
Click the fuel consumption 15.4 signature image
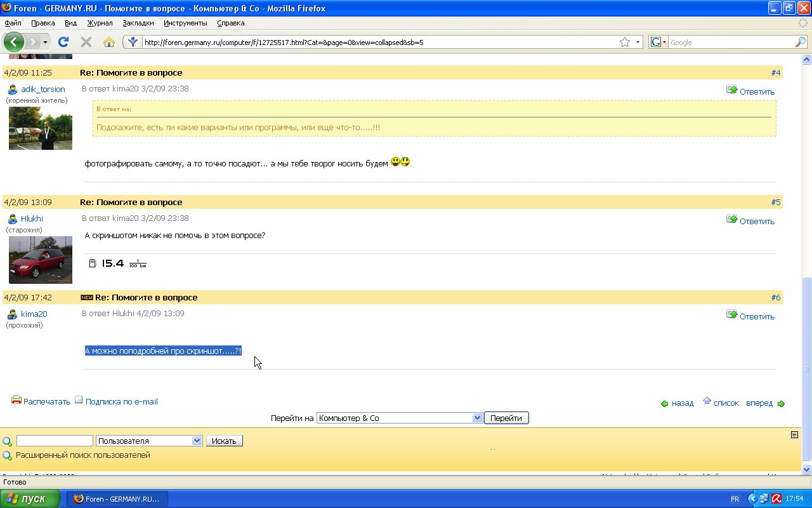tap(117, 263)
